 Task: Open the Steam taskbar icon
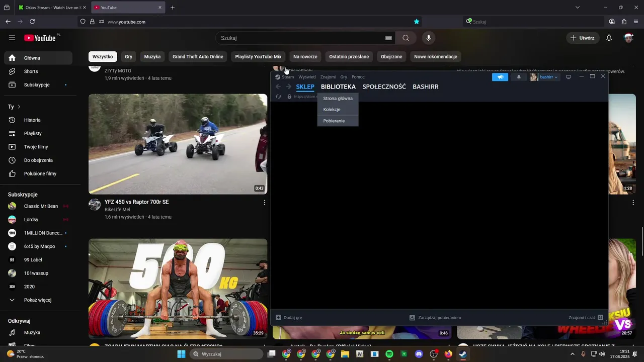click(463, 354)
